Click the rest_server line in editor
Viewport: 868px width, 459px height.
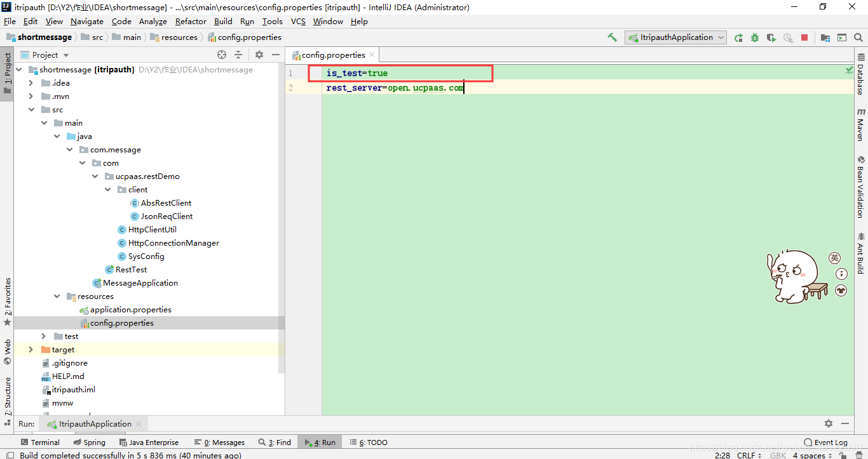[x=395, y=88]
